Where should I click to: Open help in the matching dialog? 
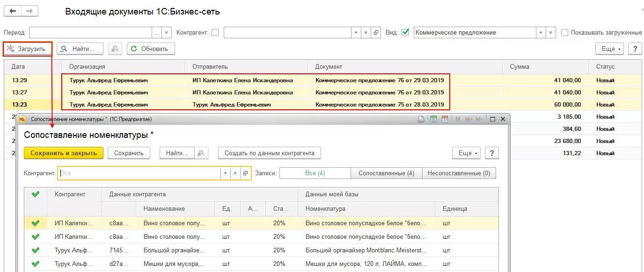point(491,153)
